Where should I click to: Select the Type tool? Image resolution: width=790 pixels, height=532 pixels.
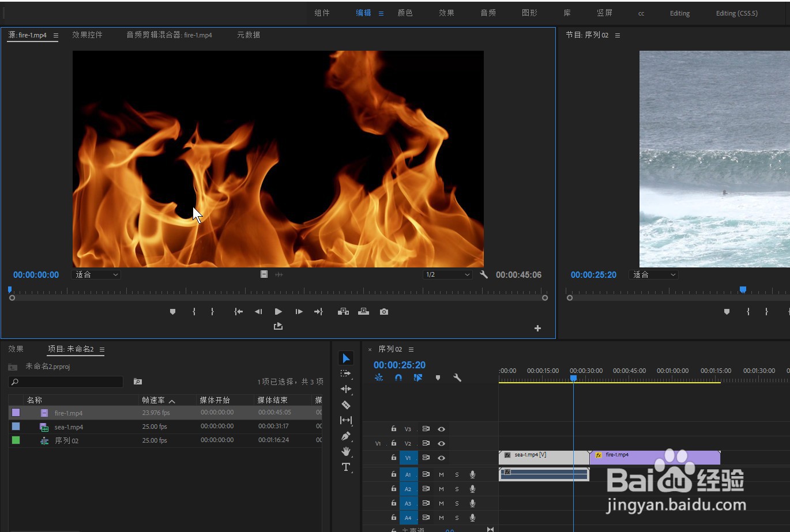[346, 467]
